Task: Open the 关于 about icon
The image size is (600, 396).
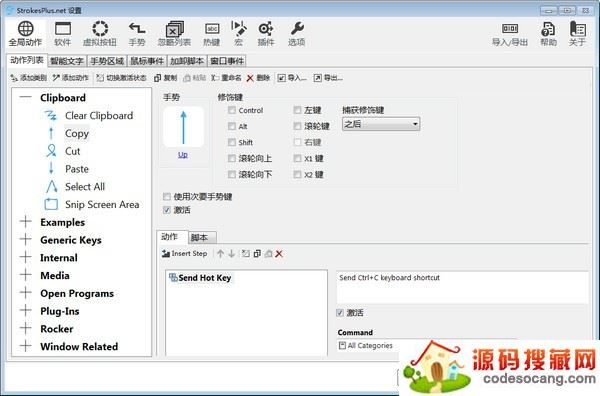Action: [x=577, y=34]
